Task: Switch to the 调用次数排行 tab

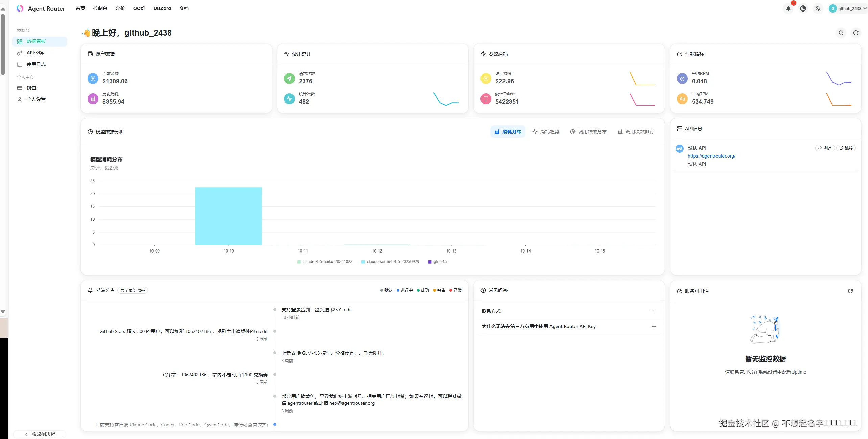Action: tap(635, 132)
